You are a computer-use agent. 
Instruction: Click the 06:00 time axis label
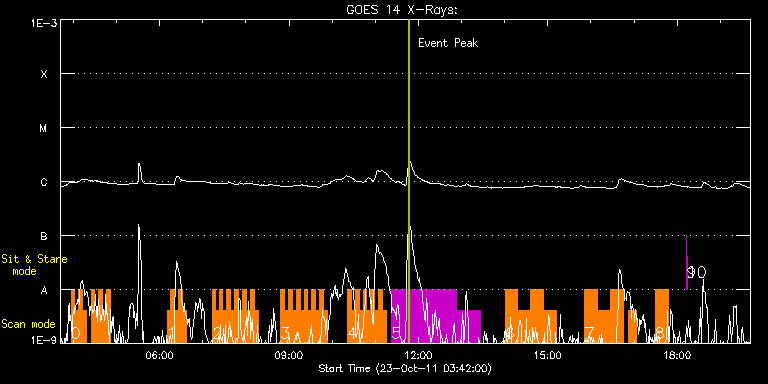pos(161,355)
